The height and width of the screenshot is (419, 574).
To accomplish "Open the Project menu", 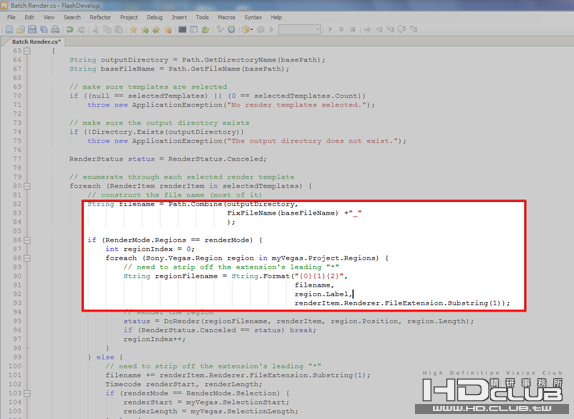I will [x=129, y=17].
